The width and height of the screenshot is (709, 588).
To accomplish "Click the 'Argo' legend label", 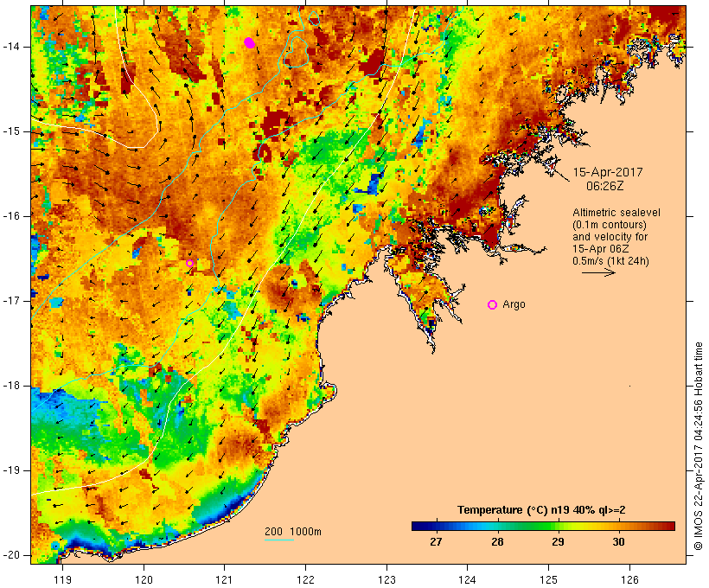I will click(x=514, y=304).
